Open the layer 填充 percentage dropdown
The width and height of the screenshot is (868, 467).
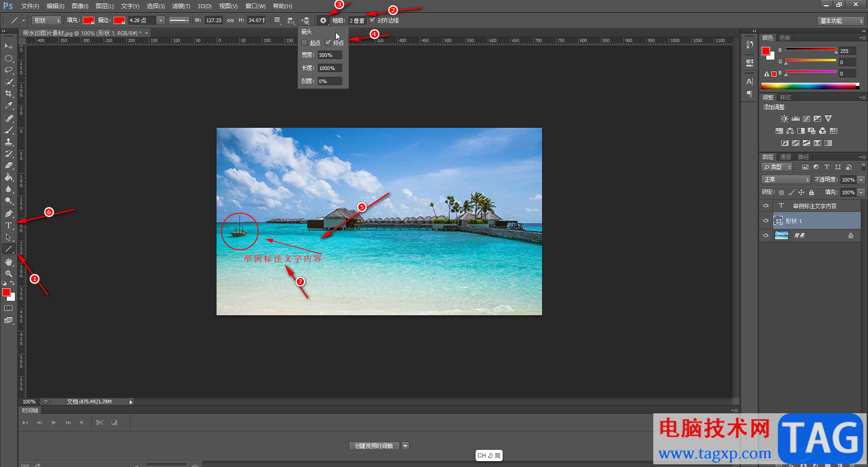(861, 192)
